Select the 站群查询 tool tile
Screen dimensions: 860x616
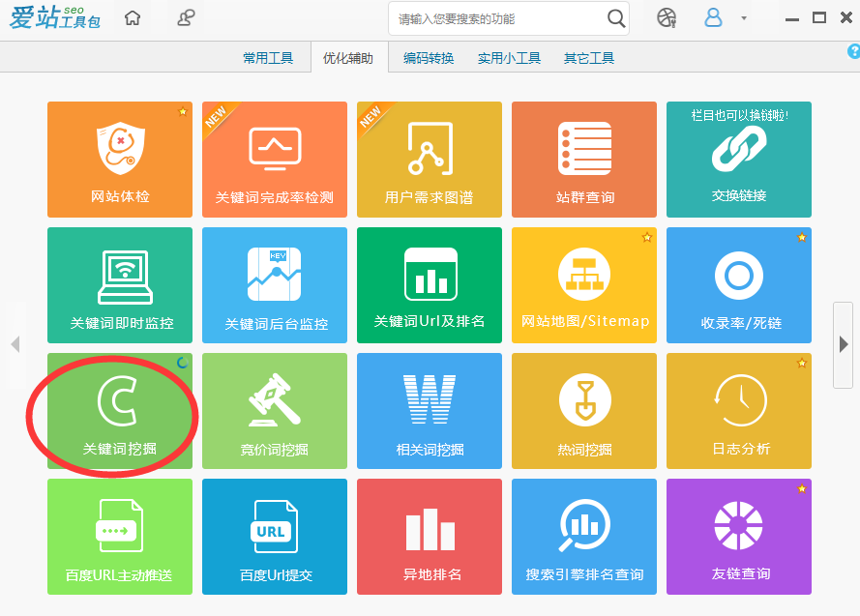[584, 160]
